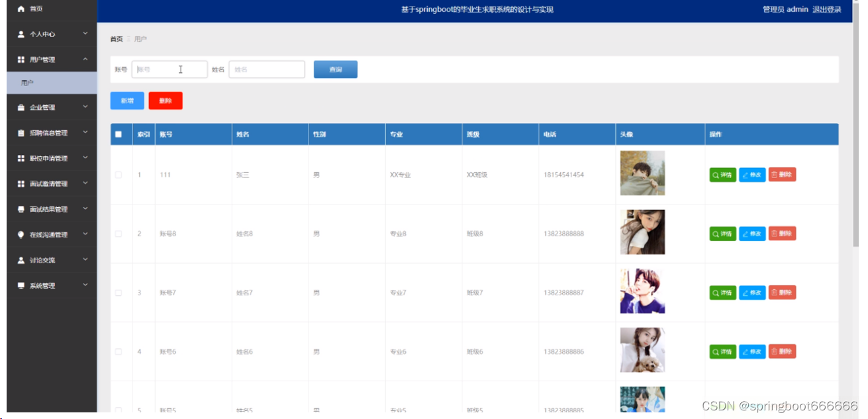Screen dimensions: 868x419
Task: Focus the 姓名 search input field
Action: [267, 70]
